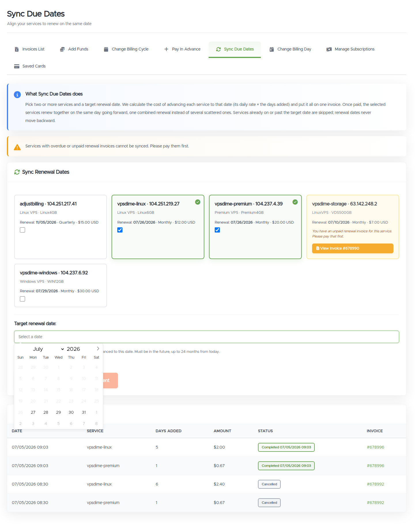Open the July month dropdown in calendar
The height and width of the screenshot is (532, 415).
coord(48,349)
